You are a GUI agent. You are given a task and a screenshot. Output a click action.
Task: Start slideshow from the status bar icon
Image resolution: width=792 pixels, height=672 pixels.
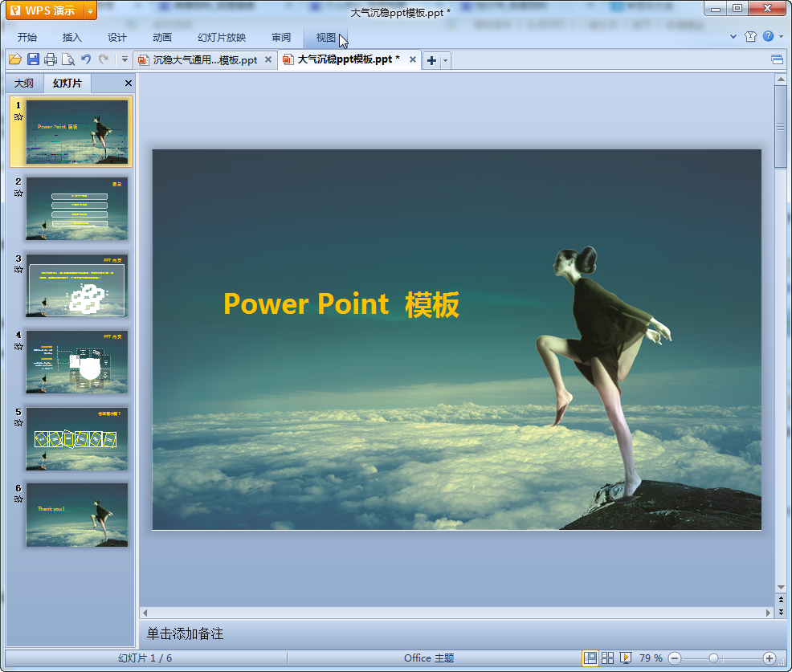coord(626,658)
